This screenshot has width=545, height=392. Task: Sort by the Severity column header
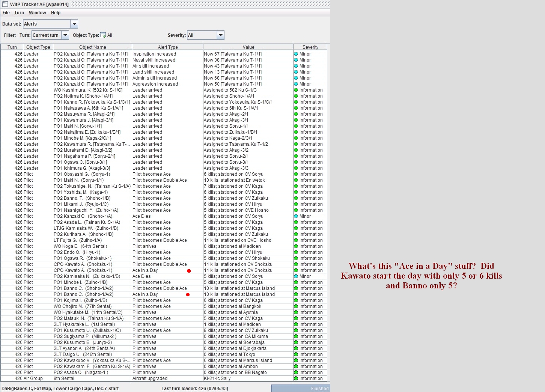pos(310,47)
